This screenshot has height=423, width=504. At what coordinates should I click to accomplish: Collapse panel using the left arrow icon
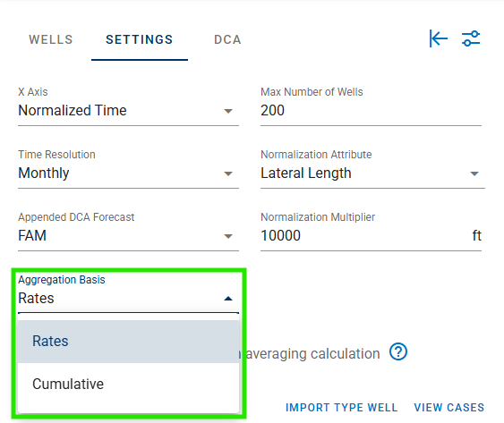[439, 38]
